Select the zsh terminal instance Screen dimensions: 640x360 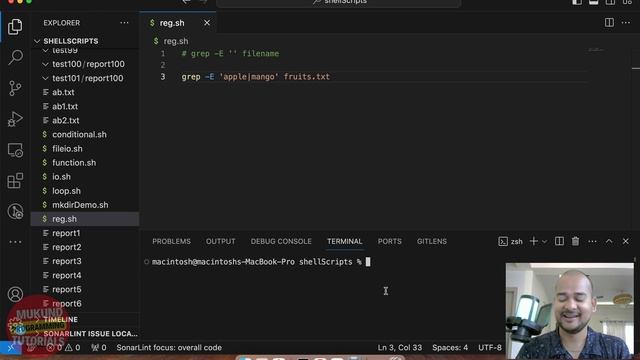click(510, 242)
